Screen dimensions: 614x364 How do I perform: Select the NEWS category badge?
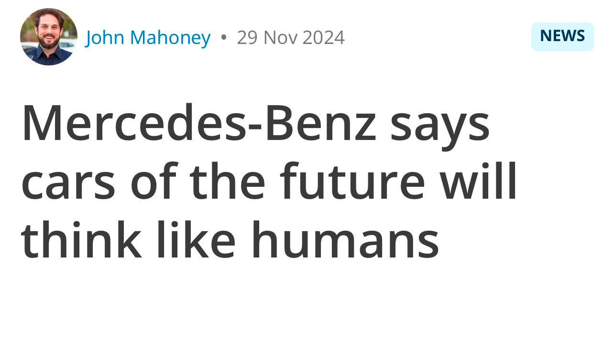coord(562,36)
